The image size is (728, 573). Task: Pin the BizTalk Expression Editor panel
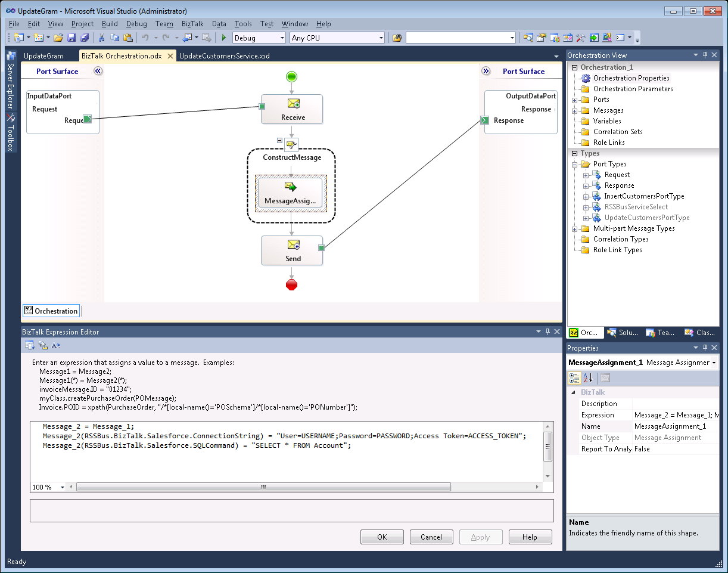[547, 332]
